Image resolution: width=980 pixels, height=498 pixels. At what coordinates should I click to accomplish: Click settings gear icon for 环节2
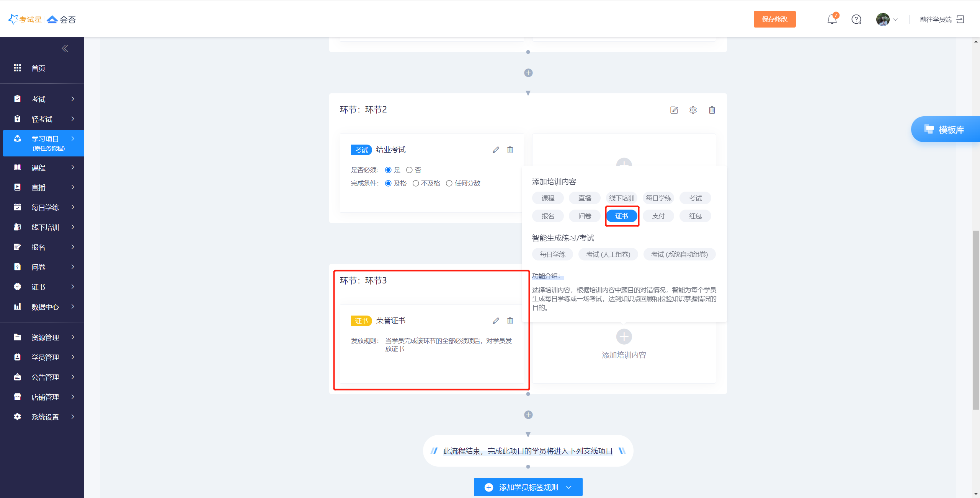tap(693, 110)
